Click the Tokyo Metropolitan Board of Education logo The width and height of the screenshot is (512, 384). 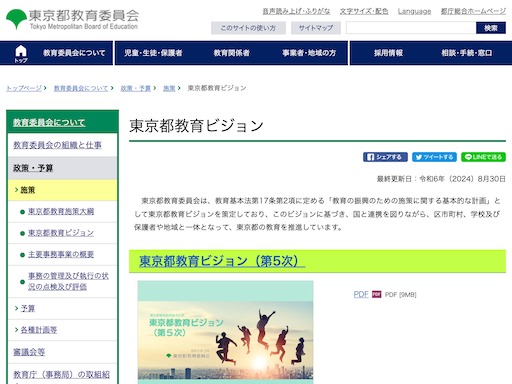[x=72, y=20]
